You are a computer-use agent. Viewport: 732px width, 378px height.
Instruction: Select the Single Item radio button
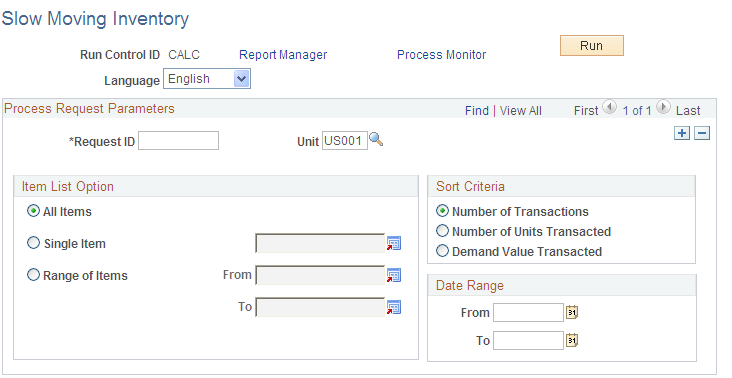33,243
